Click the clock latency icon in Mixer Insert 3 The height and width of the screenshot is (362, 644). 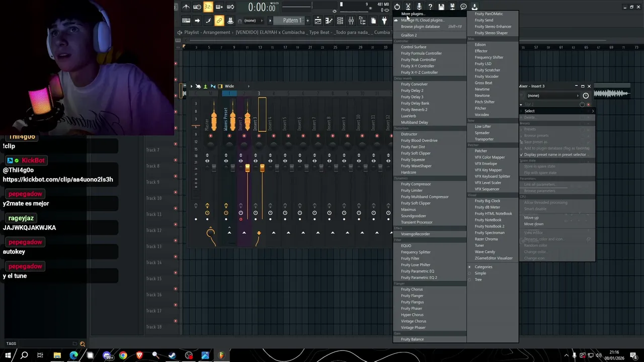click(586, 96)
